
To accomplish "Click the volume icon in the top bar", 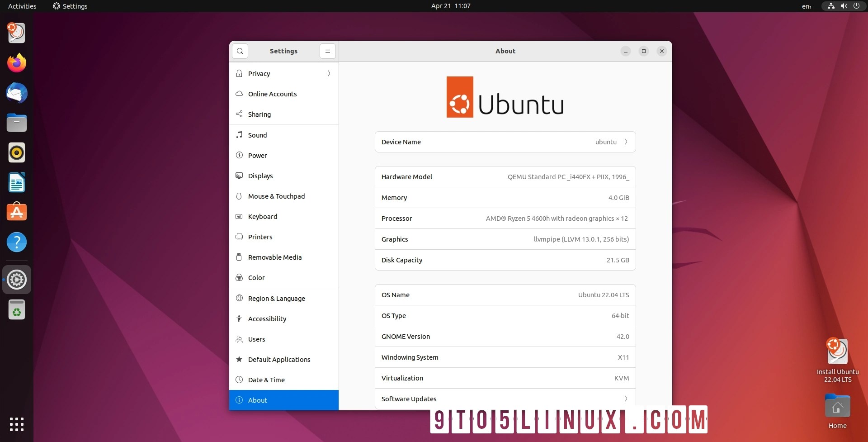I will [x=844, y=6].
